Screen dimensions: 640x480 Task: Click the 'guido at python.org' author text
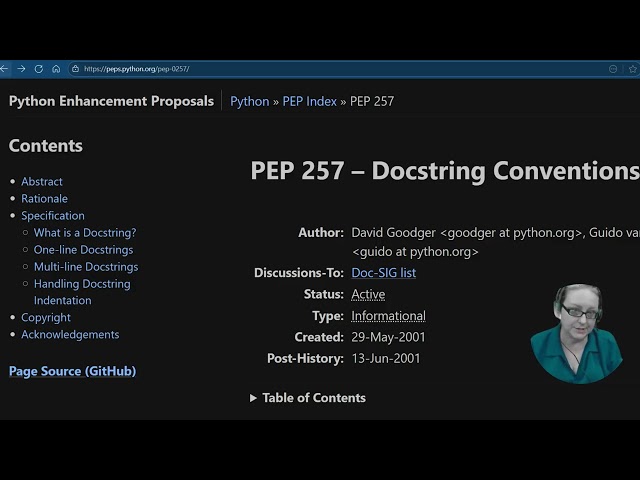pos(415,252)
